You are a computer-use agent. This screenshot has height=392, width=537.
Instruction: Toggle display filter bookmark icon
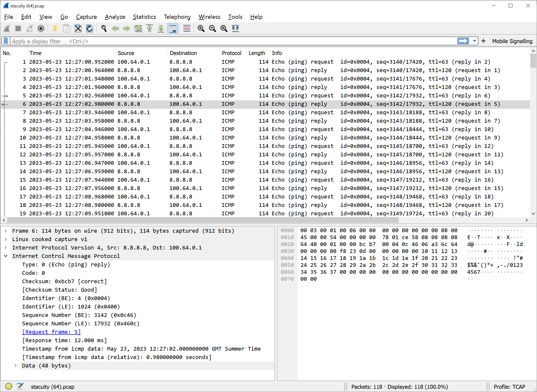click(6, 41)
